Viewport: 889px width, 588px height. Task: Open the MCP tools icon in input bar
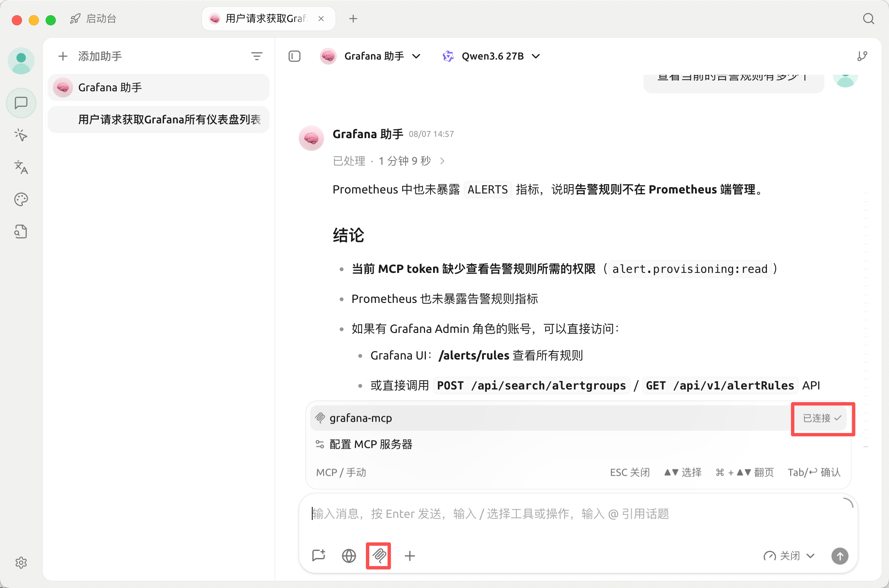[x=379, y=555]
